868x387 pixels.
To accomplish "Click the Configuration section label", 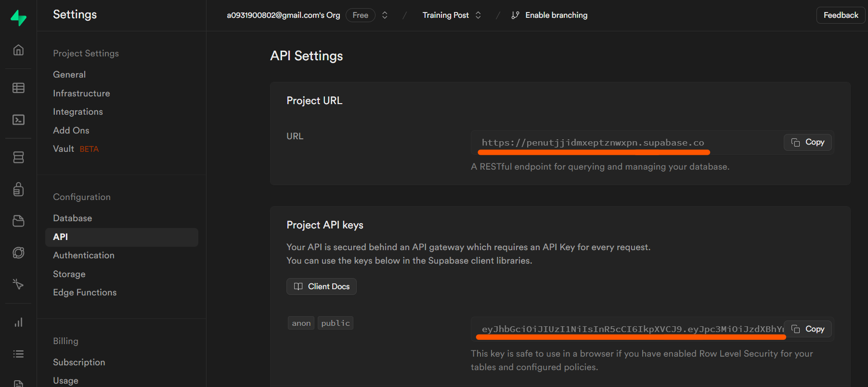I will [82, 197].
